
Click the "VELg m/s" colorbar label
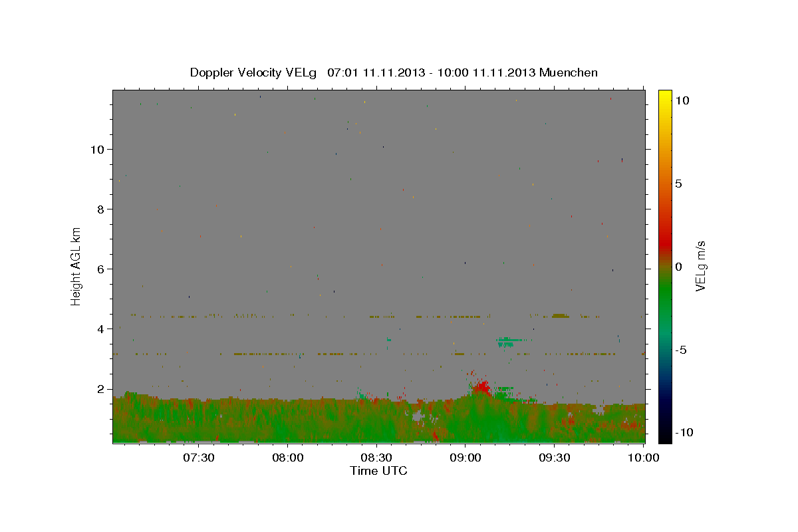pos(700,266)
